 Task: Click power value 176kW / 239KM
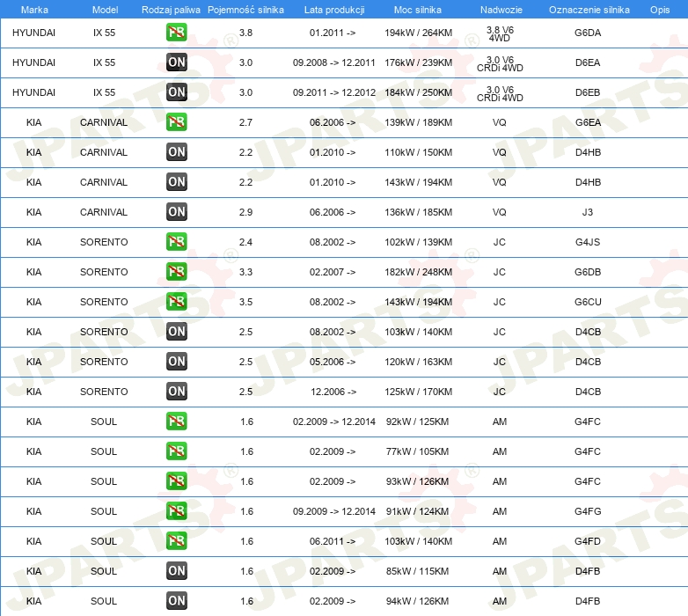tap(418, 62)
